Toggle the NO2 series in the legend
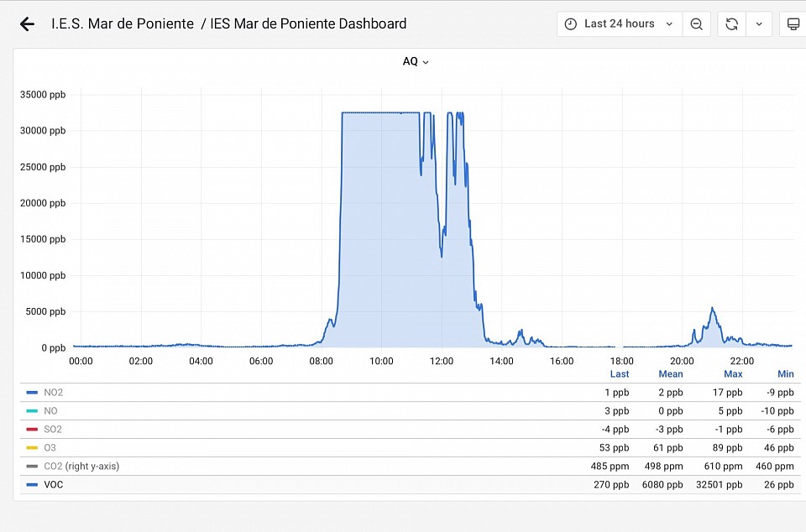This screenshot has height=532, width=806. click(x=54, y=393)
